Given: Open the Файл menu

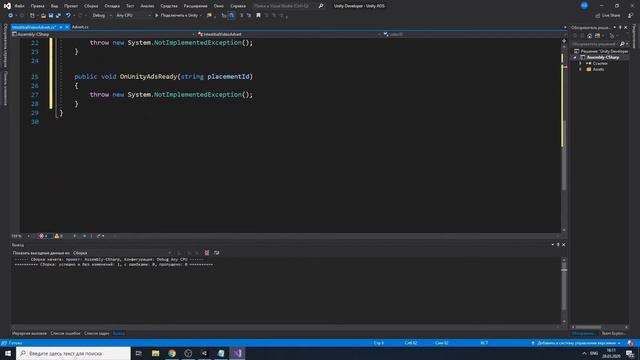Looking at the screenshot, I should (x=19, y=6).
